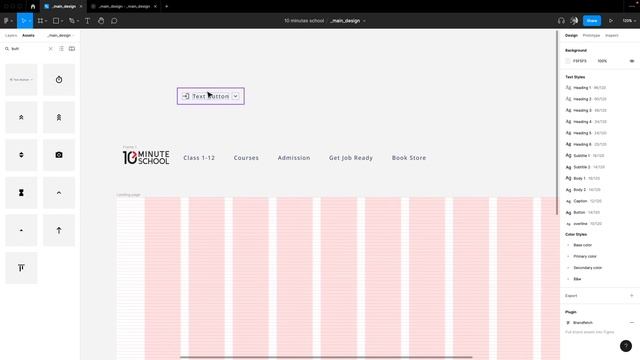Select the Secondary color style
The width and height of the screenshot is (640, 360).
[x=587, y=268]
